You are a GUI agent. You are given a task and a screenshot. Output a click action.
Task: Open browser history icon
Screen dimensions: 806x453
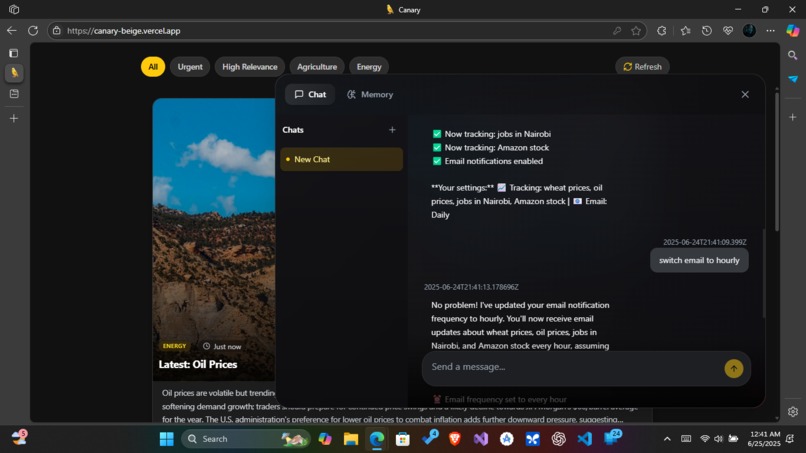click(707, 31)
